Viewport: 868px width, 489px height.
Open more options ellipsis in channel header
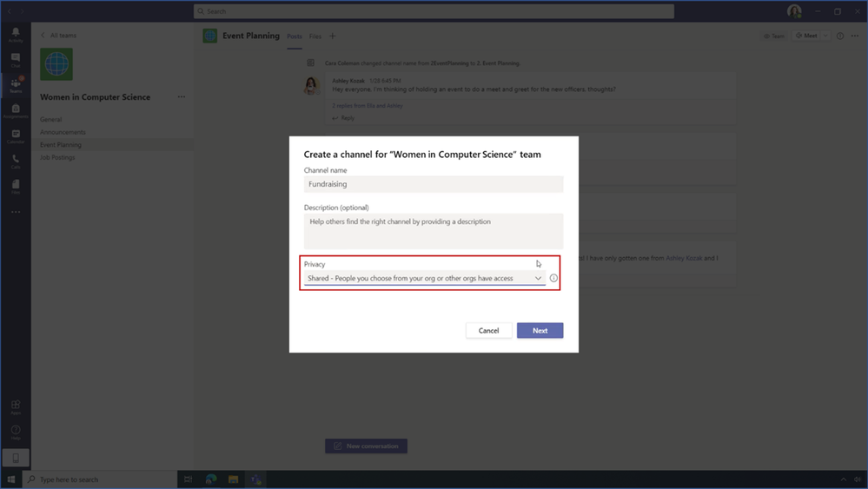(x=855, y=36)
